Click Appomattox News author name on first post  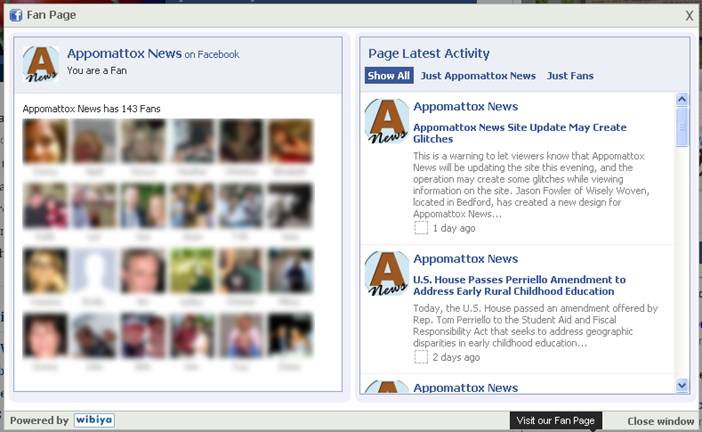click(x=466, y=107)
